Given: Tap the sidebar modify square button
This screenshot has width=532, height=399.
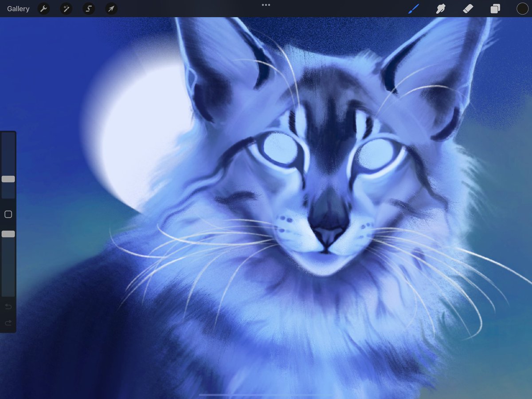Looking at the screenshot, I should 8,214.
